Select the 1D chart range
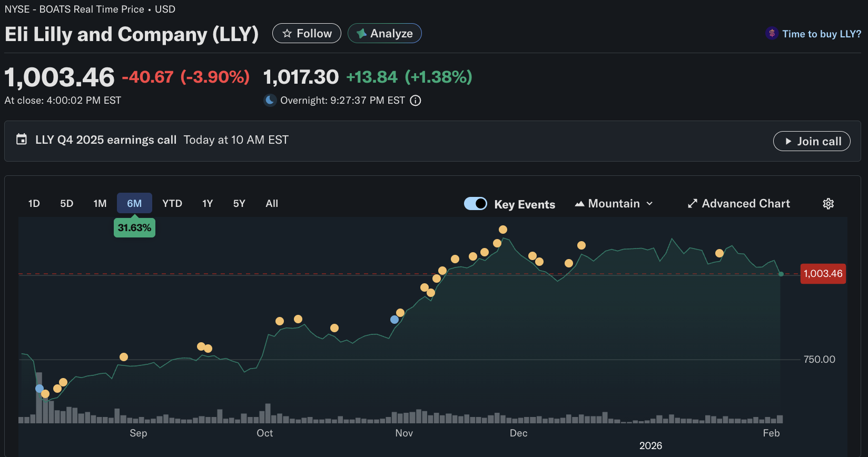This screenshot has width=868, height=457. point(34,203)
